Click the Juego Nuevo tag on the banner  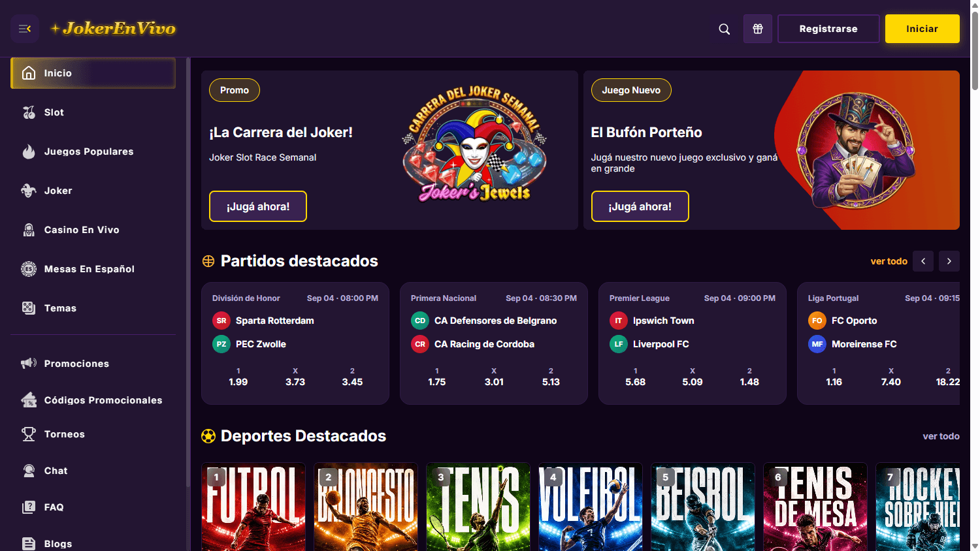pyautogui.click(x=631, y=90)
